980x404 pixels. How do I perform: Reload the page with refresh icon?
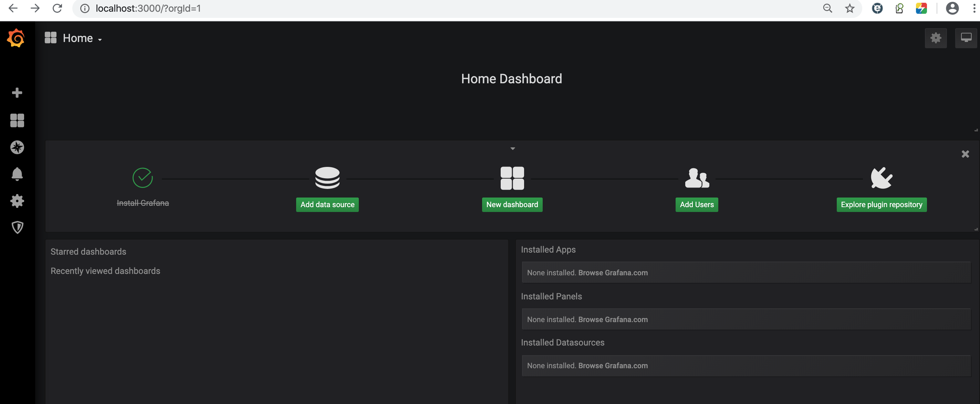(x=57, y=8)
